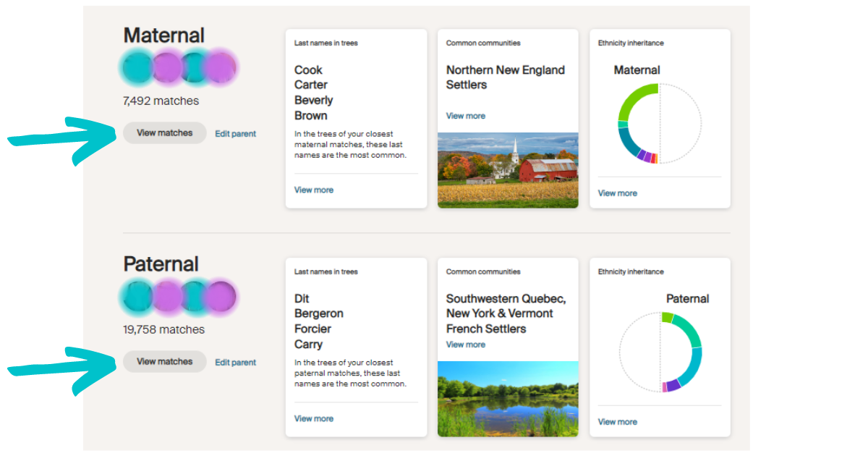Select the Maternal heading
Viewport: 868px width, 456px height.
coord(164,35)
